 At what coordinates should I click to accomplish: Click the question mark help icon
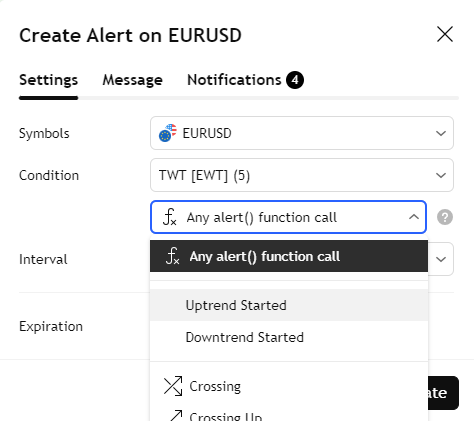click(x=445, y=217)
